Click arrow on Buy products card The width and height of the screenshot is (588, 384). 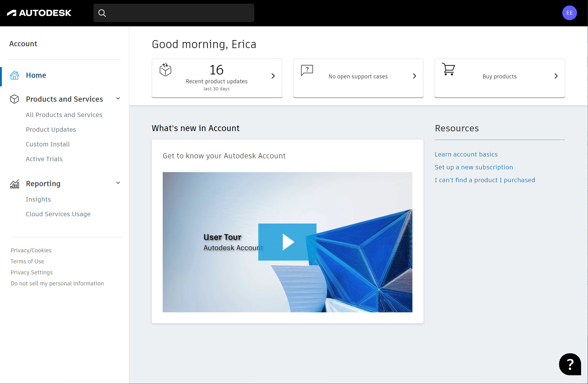click(x=556, y=76)
